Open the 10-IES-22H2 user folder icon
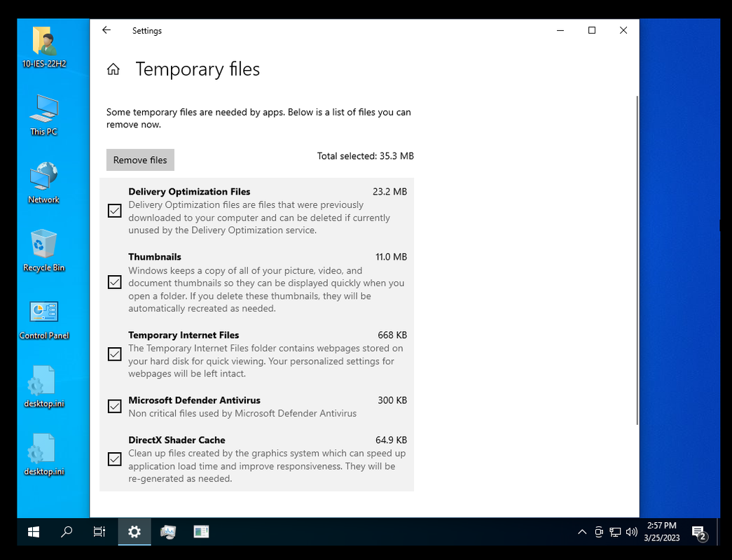This screenshot has height=560, width=732. coord(44,48)
